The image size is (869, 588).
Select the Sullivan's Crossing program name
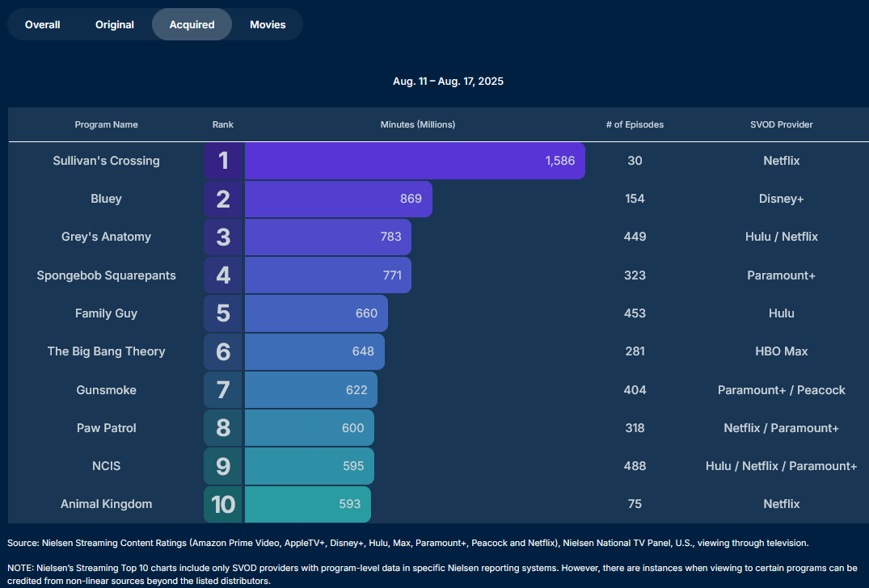pos(107,161)
